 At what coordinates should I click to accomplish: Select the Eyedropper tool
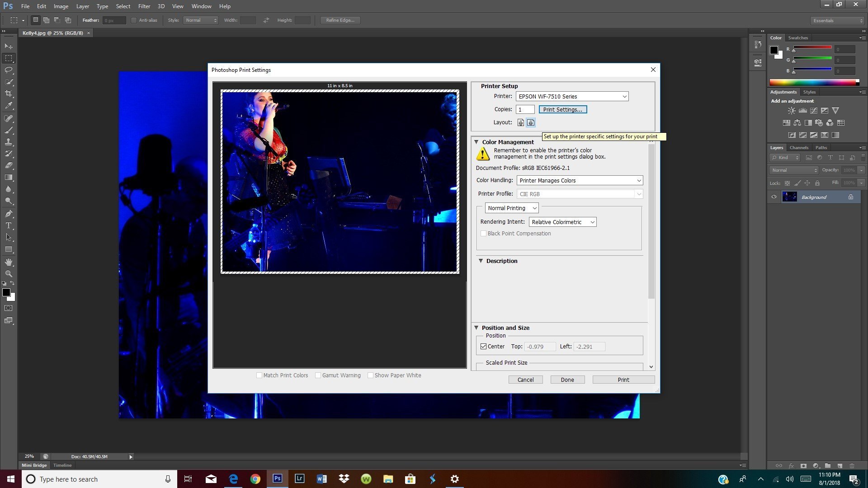point(9,105)
